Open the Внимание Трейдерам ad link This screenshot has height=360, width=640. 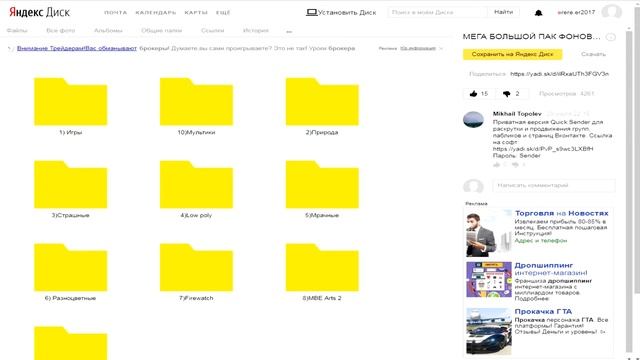77,48
